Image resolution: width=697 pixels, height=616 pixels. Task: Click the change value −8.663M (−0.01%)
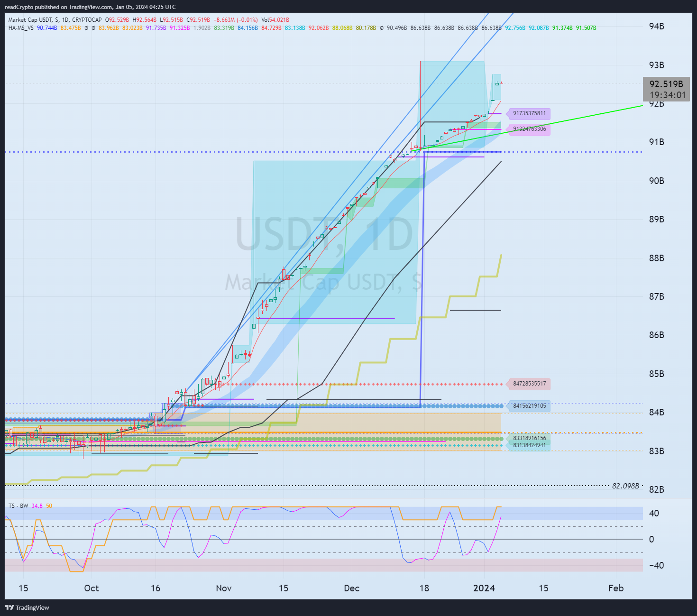(236, 20)
